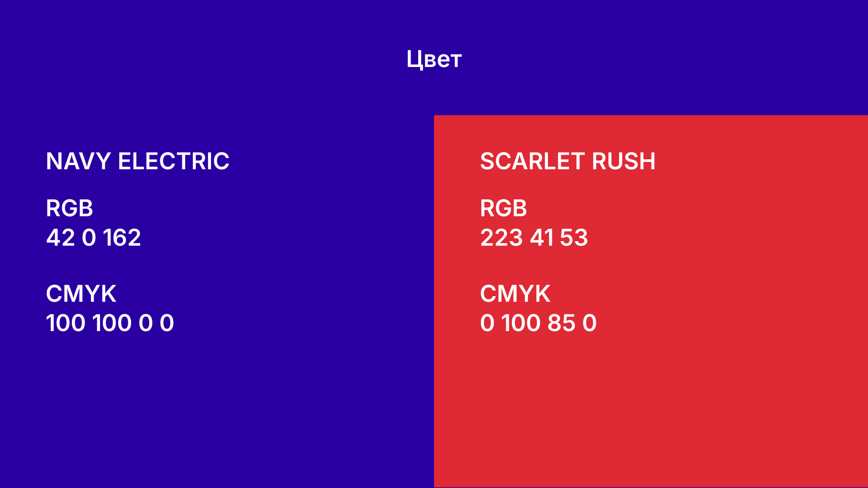Click the RGB value 223 41 53
Image resolution: width=868 pixels, height=488 pixels.
click(534, 238)
